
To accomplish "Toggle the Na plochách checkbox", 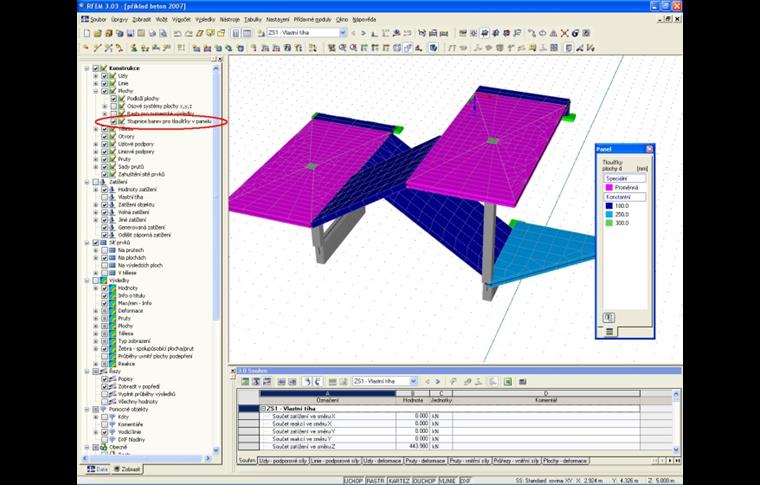I will click(x=104, y=258).
